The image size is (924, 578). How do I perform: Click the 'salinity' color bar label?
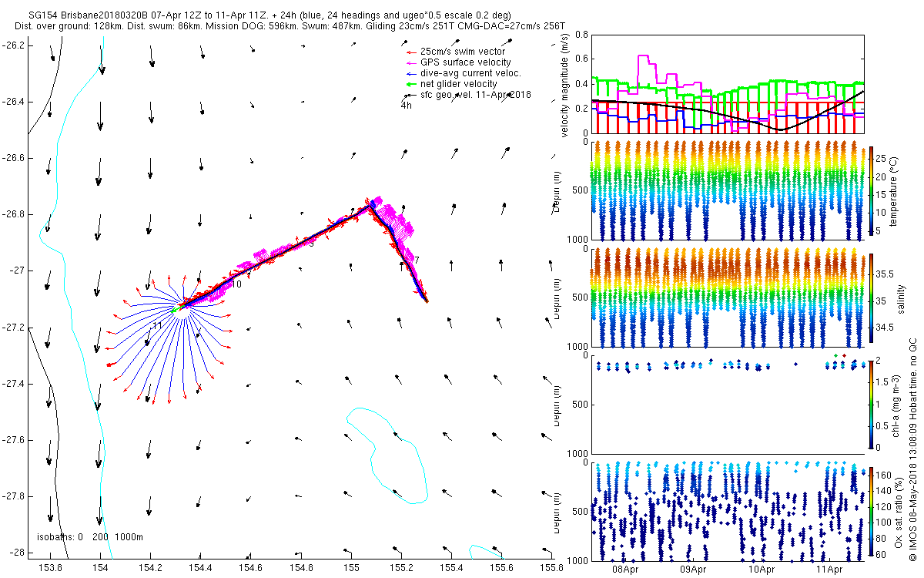[902, 297]
